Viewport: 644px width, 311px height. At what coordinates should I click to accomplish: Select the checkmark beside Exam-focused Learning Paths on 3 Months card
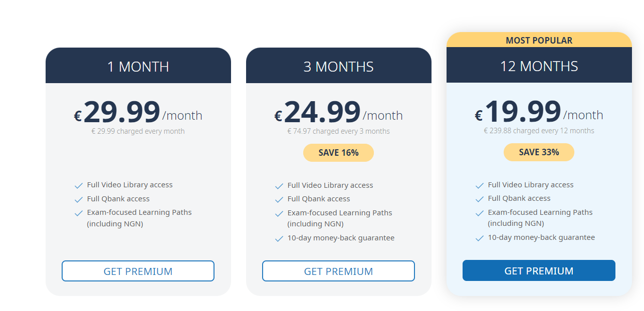coord(279,212)
